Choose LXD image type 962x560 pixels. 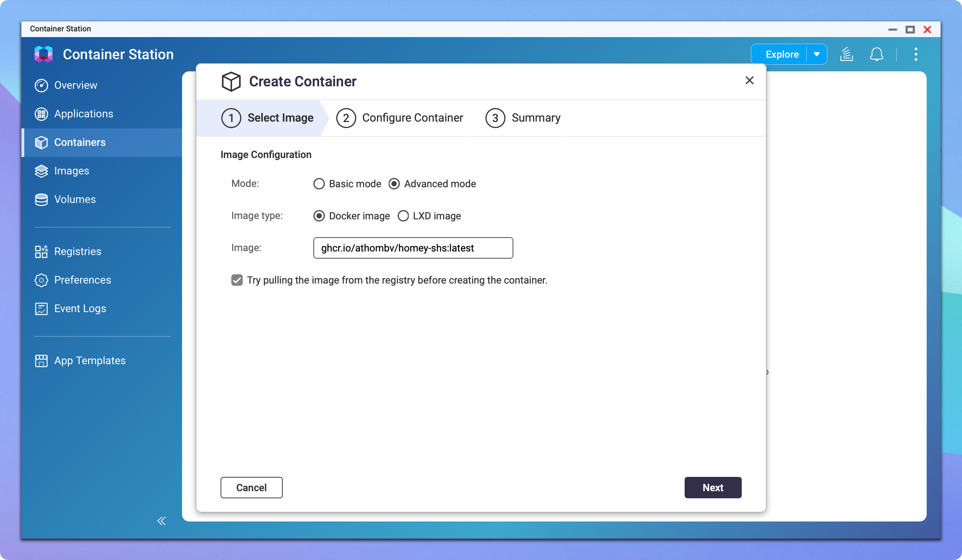point(403,216)
